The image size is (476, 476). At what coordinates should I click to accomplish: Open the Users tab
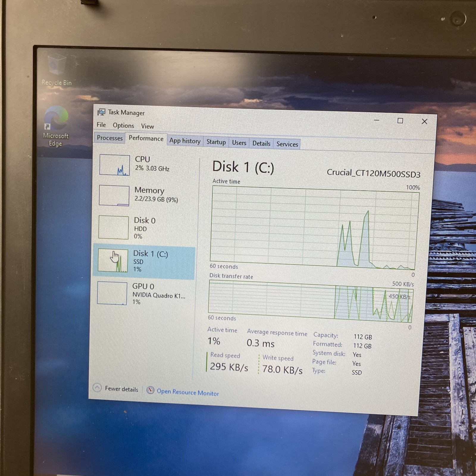point(239,143)
